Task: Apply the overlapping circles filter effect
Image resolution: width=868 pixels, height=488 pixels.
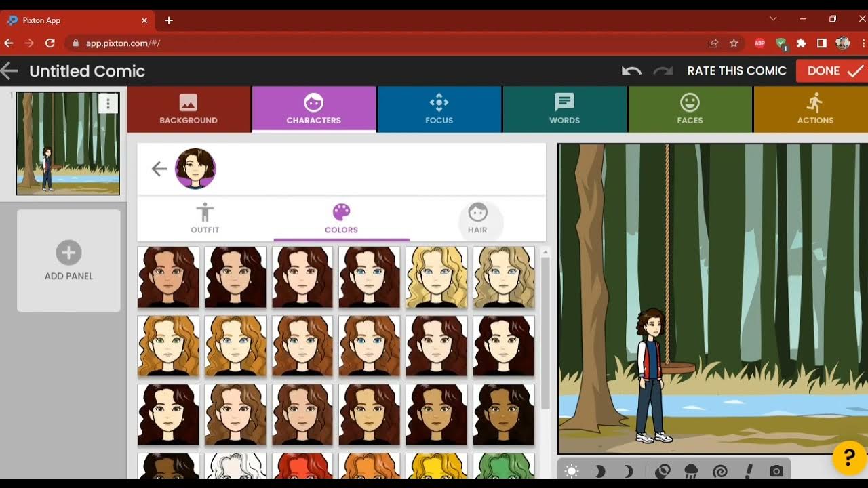Action: (663, 471)
